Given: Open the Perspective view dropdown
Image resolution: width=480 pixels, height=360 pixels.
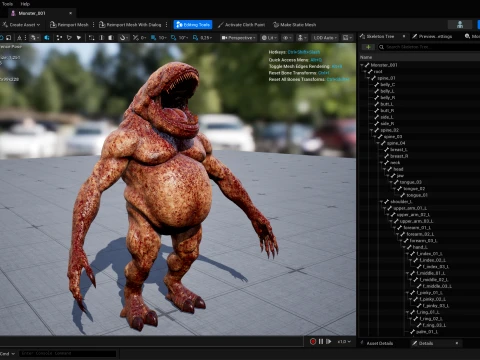Looking at the screenshot, I should pyautogui.click(x=238, y=38).
